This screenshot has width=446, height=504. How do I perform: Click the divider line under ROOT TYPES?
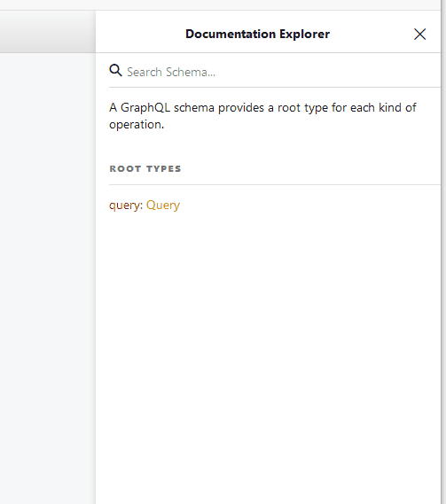[275, 185]
